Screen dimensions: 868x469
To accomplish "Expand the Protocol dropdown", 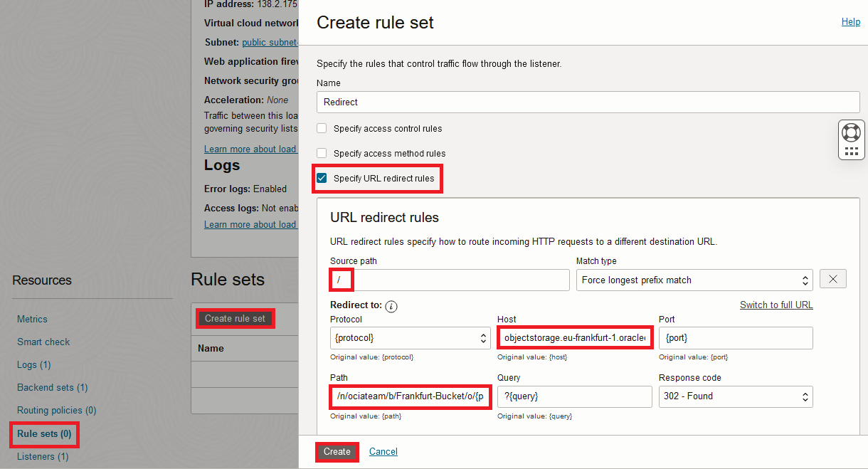I will pyautogui.click(x=409, y=338).
